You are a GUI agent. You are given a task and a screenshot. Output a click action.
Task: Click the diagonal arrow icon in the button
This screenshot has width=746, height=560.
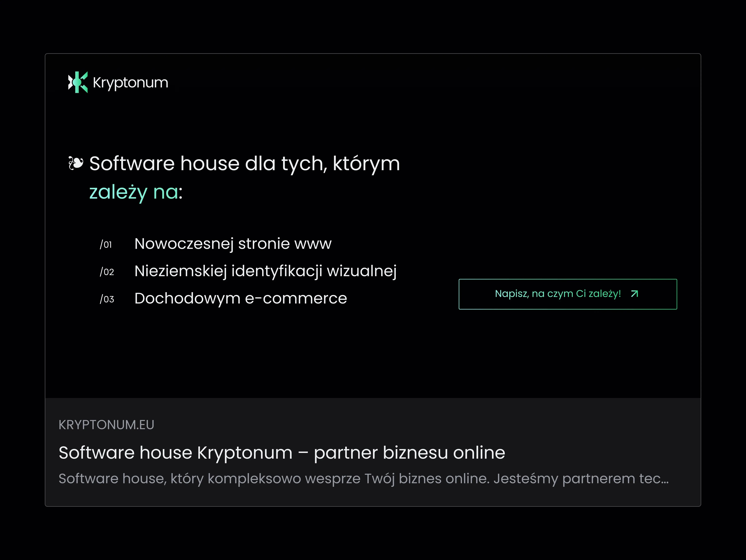[634, 294]
